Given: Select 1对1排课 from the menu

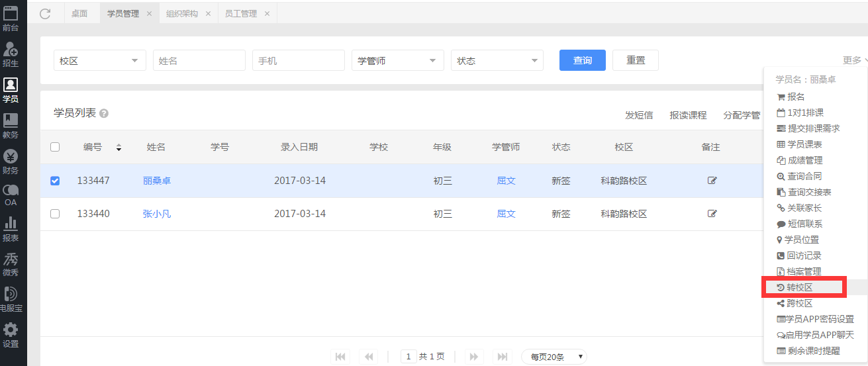Looking at the screenshot, I should [x=800, y=113].
